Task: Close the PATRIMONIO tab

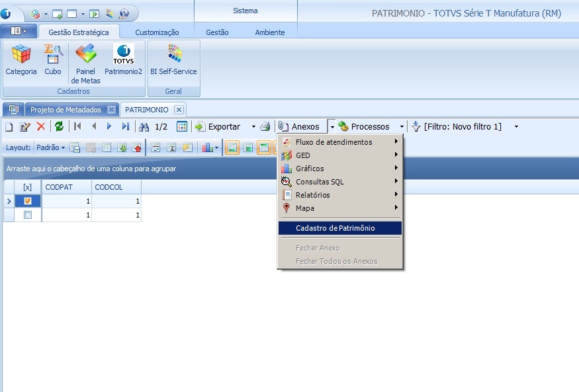Action: (x=179, y=110)
